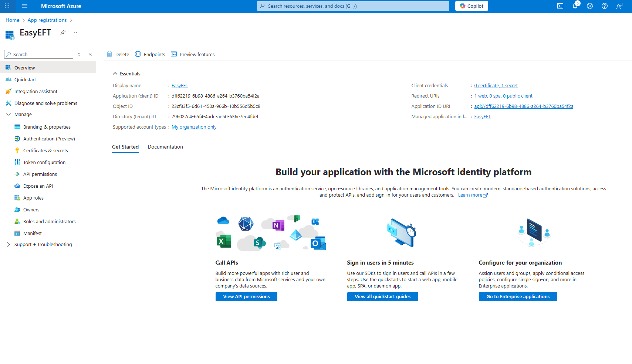632x364 pixels.
Task: Select API permissions in the sidebar
Action: point(40,174)
